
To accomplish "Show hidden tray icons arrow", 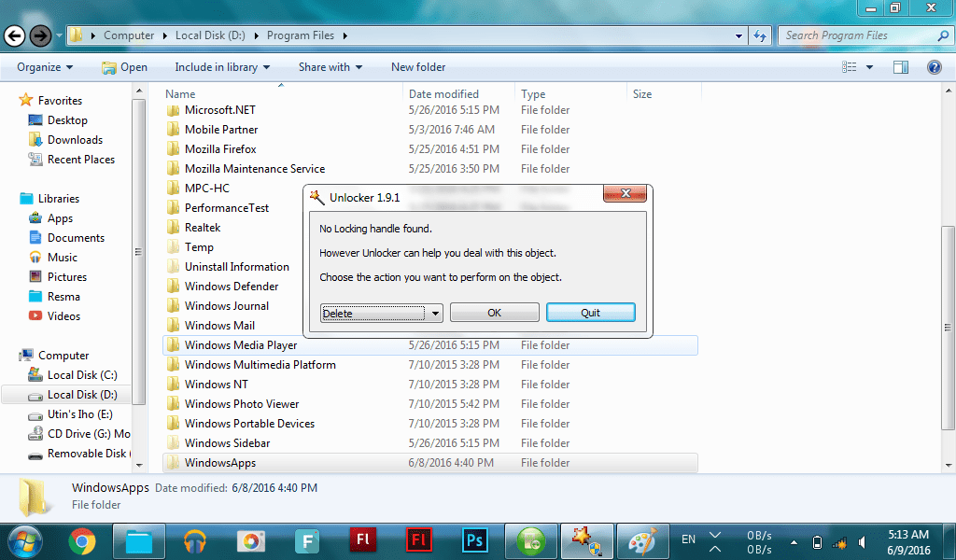I will [x=794, y=541].
